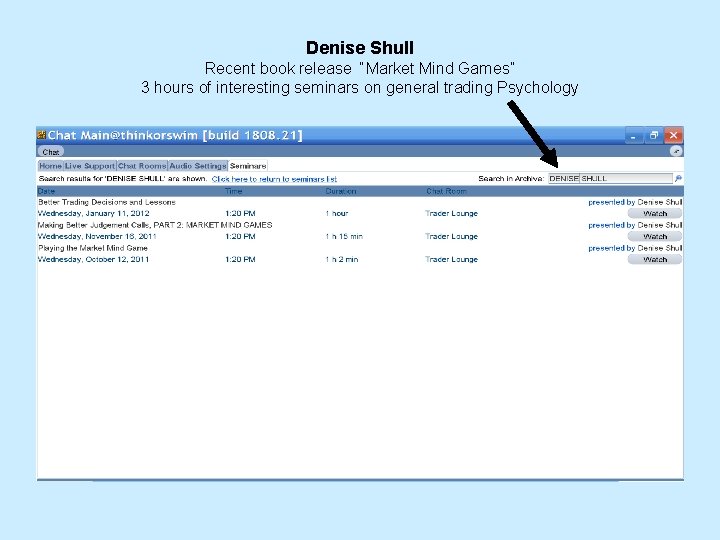Select 'Better Trading Decisions and Lessons' title
The height and width of the screenshot is (540, 720).
(107, 202)
